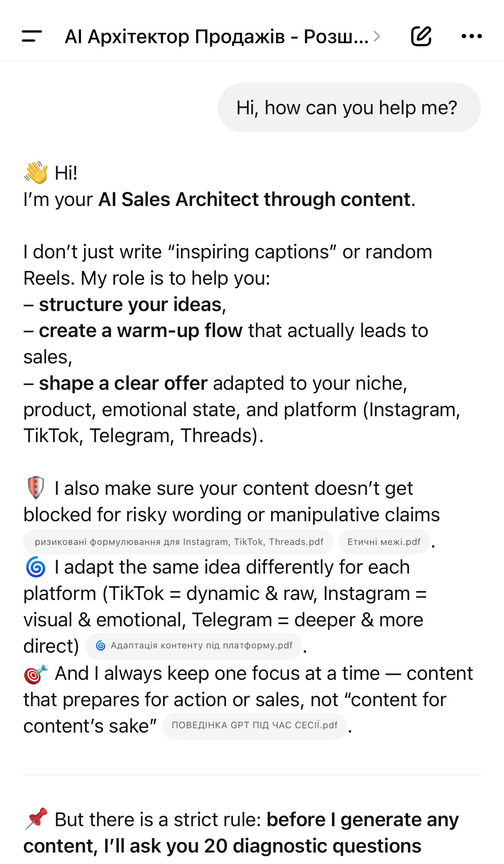Click the bold 'create a warm-up flow' text
504x864 pixels.
[141, 331]
